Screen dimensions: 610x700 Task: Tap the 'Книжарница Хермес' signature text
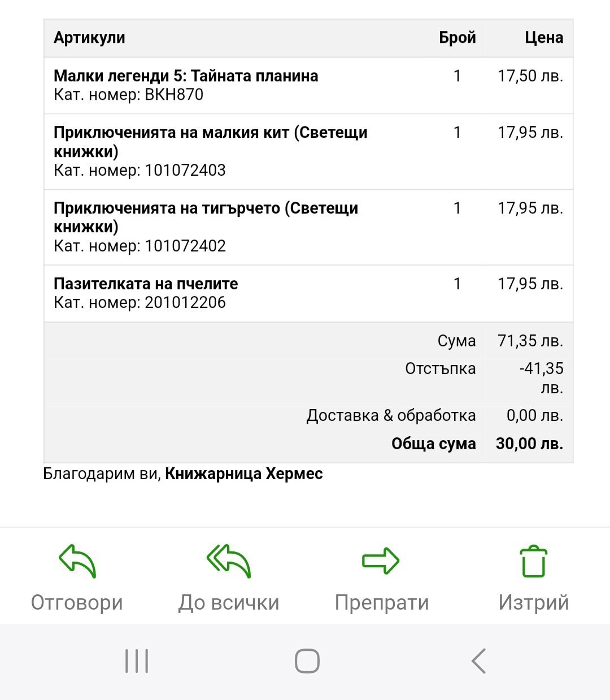coord(243,473)
